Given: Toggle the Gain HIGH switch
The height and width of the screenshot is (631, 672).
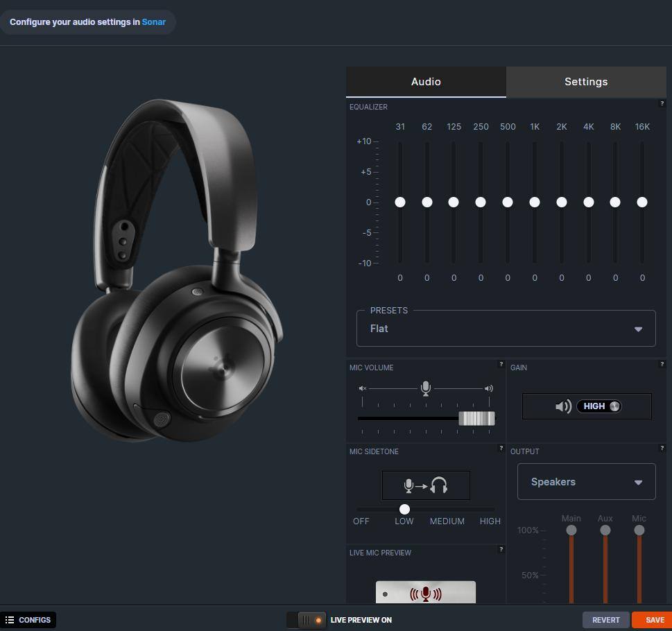Looking at the screenshot, I should click(x=598, y=406).
